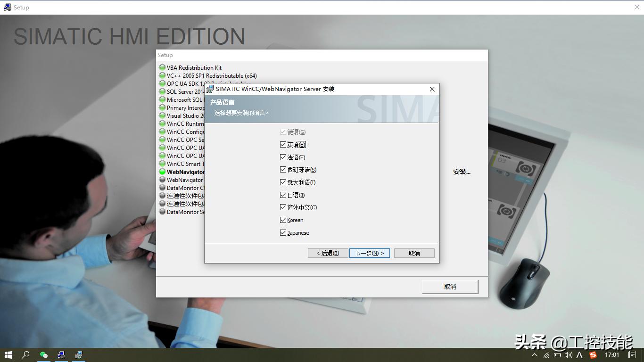Click 取消 on the outer Setup window
This screenshot has width=644, height=362.
click(449, 287)
